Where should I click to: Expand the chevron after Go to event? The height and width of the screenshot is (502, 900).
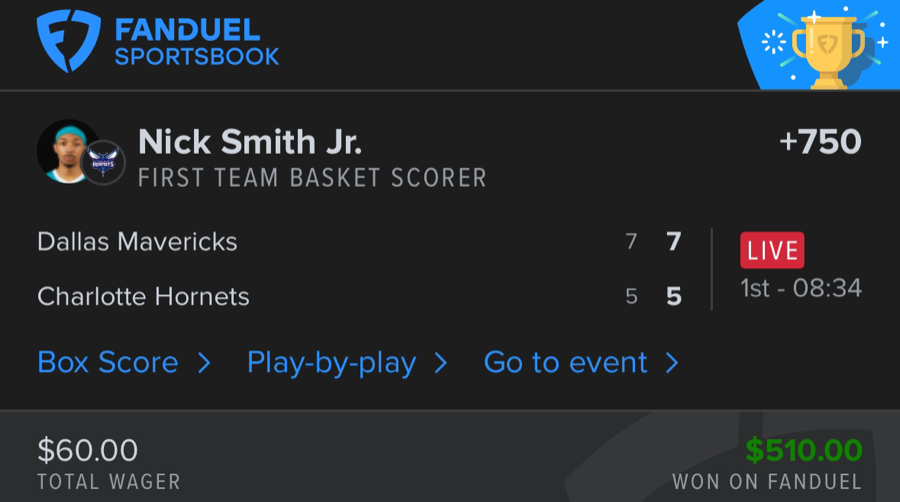pos(672,362)
